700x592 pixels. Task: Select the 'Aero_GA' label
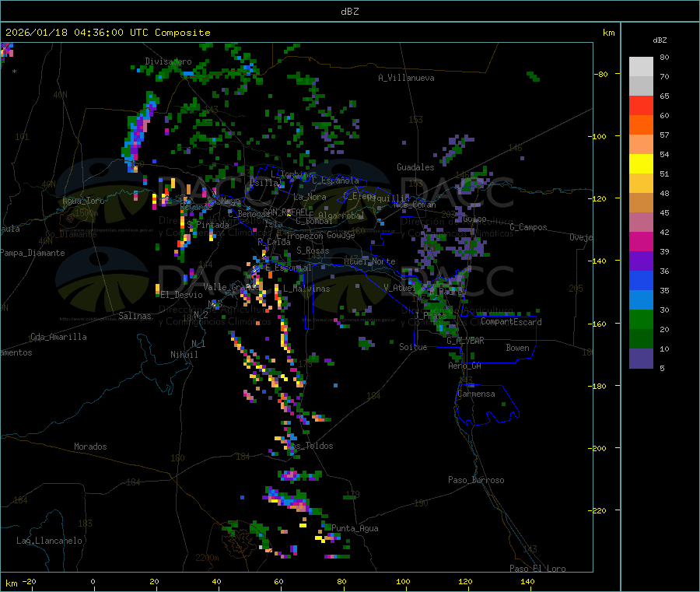click(x=465, y=366)
